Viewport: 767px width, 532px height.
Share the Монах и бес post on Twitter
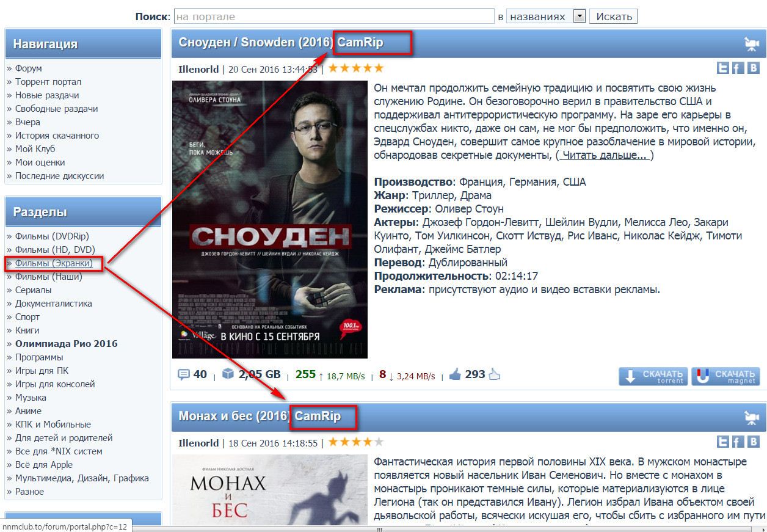(x=723, y=442)
